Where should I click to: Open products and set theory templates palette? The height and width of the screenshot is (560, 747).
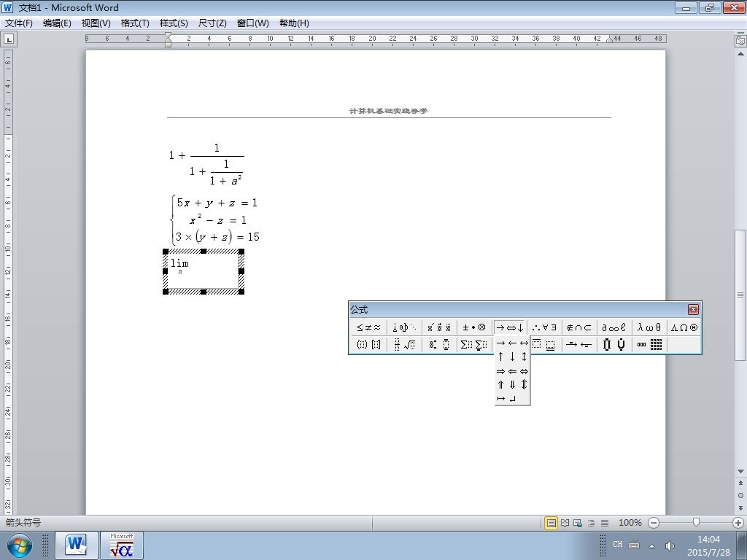614,344
